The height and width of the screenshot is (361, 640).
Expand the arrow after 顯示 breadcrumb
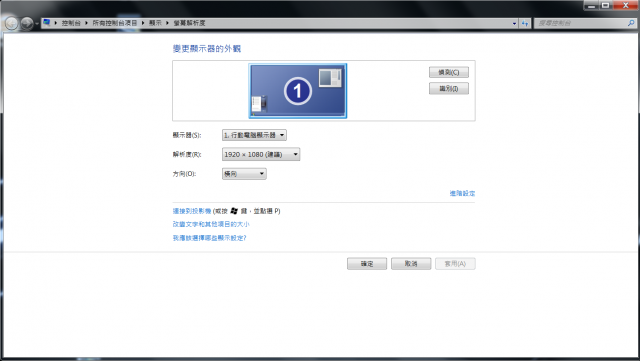tap(167, 23)
